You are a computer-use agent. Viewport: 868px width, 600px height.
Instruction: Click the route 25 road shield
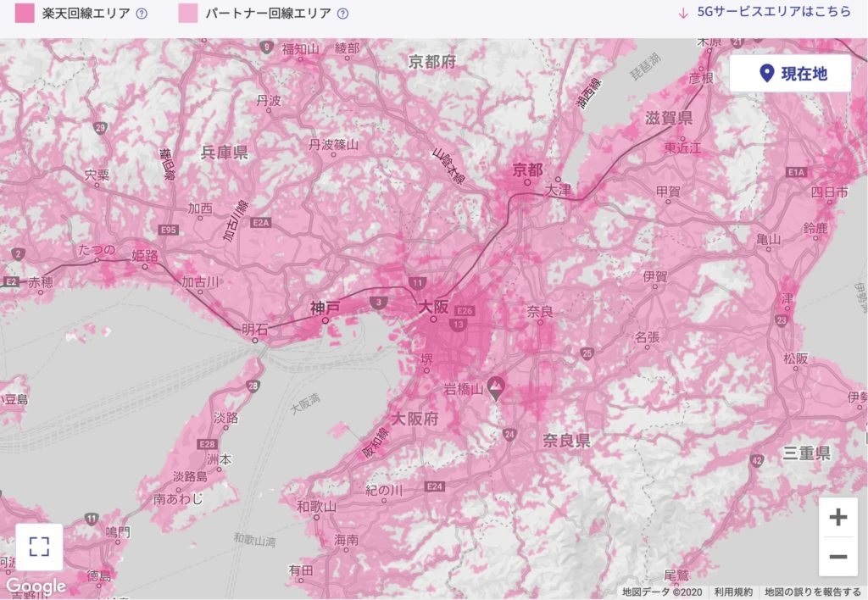click(x=587, y=353)
